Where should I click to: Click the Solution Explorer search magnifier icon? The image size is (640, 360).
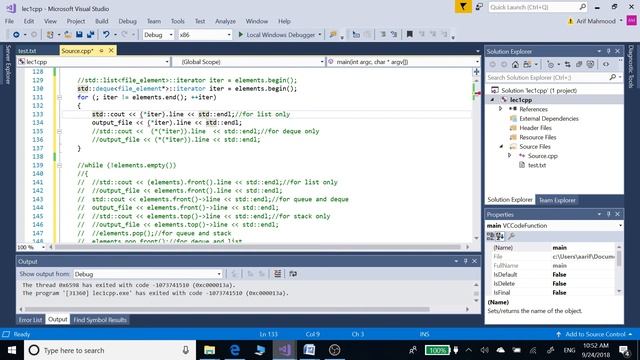click(612, 77)
